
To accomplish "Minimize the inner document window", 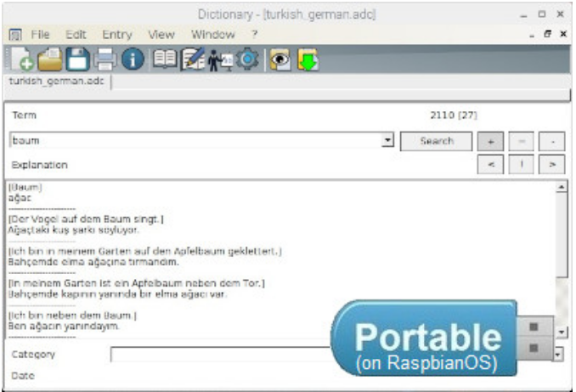I will pos(532,36).
